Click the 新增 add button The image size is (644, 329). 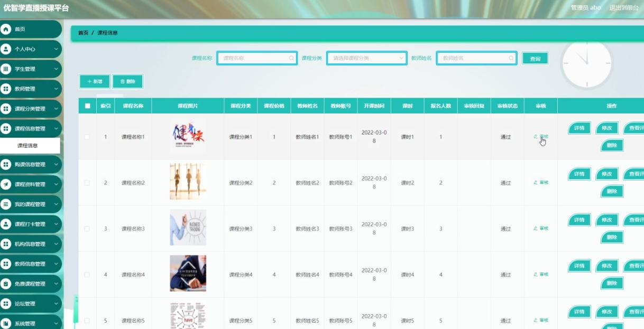tap(95, 81)
